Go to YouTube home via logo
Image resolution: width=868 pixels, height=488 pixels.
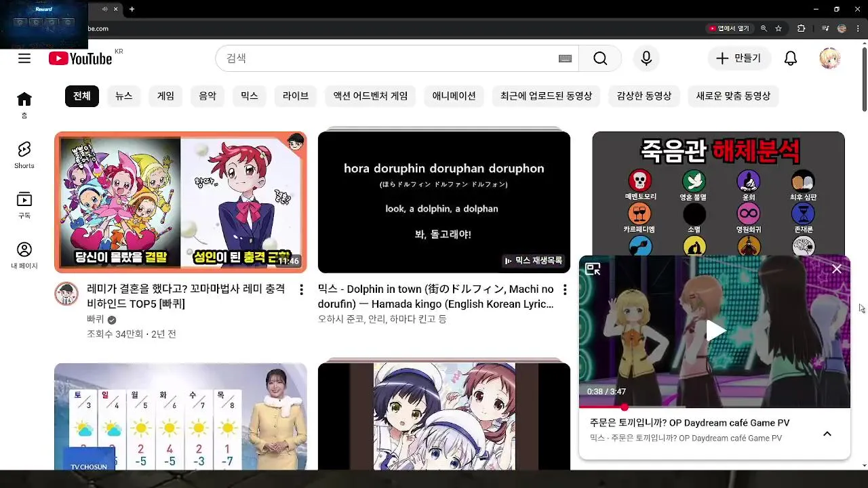click(80, 59)
